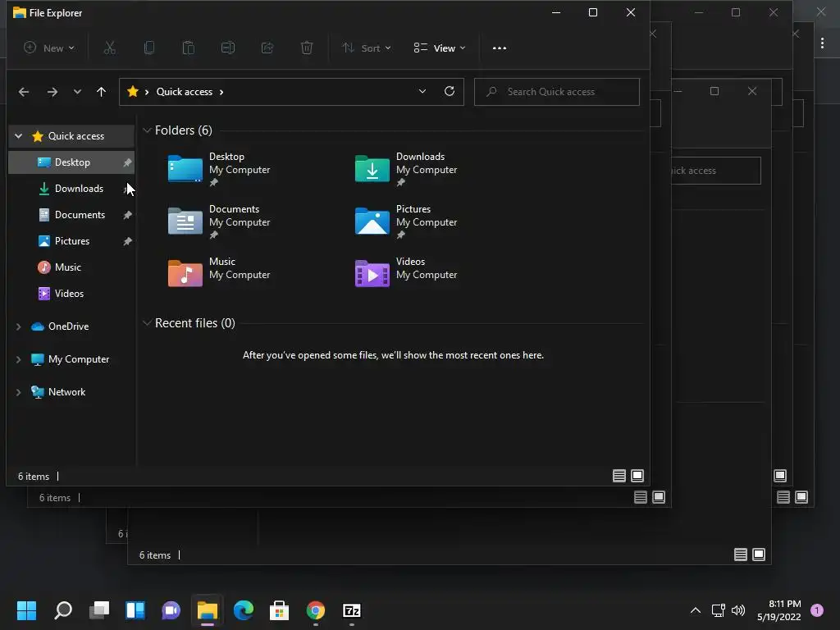Open the Downloads folder tile
Image resolution: width=840 pixels, height=630 pixels.
click(407, 169)
